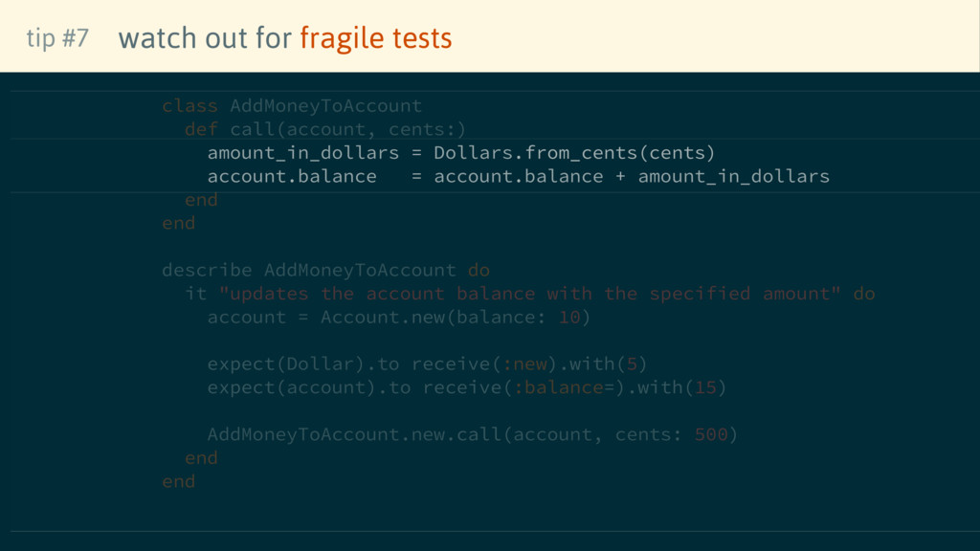Click the orange "fragile tests" heading text
The width and height of the screenshot is (980, 551).
point(375,38)
